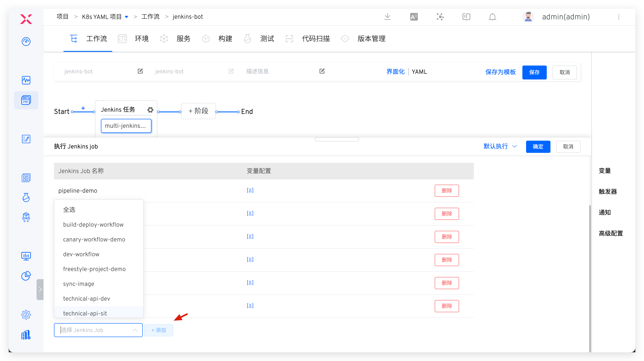Select technical-api-sit from the list
644x361 pixels.
click(99, 312)
